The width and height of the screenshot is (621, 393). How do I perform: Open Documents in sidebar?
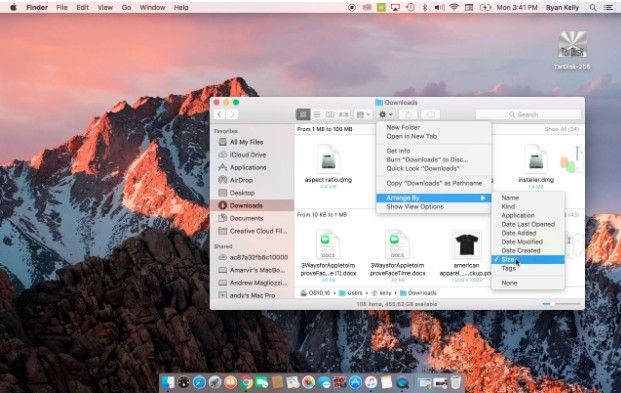(246, 218)
